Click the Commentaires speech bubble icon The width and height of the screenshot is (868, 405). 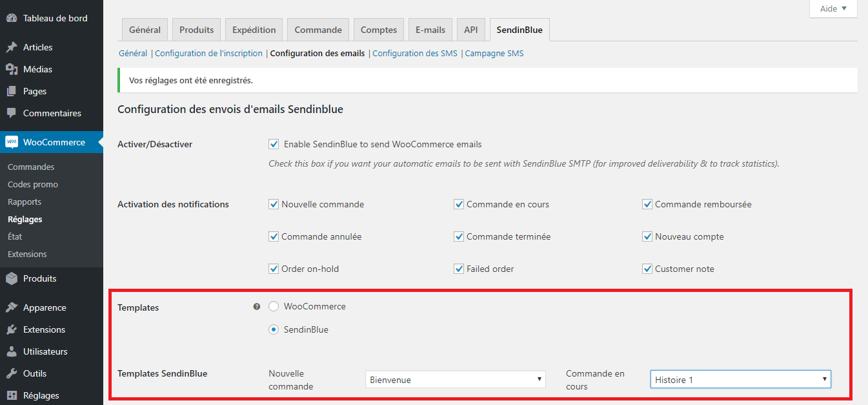click(12, 113)
